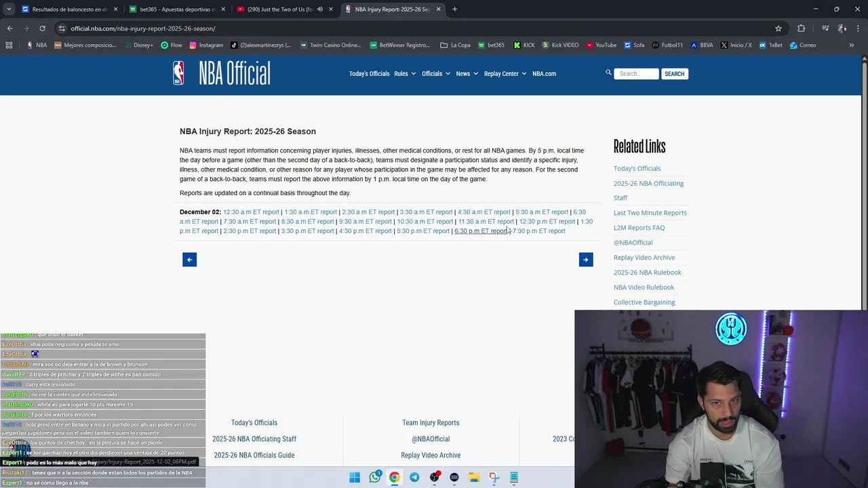Screen dimensions: 868x488
Task: Mute audio icon on YouTube tab
Action: pos(320,9)
